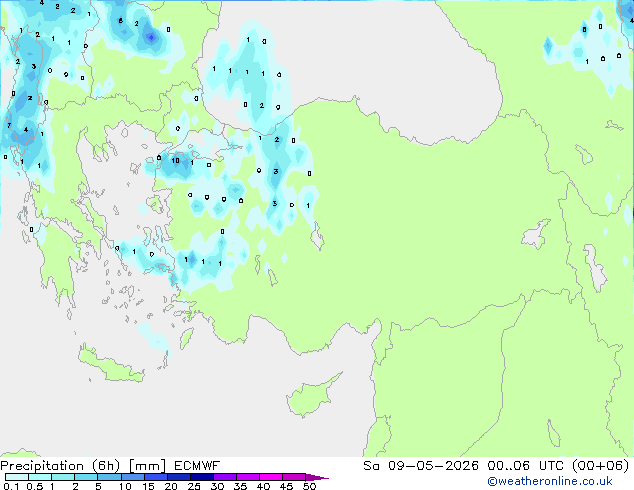
Task: Open the weatheronline.co.uk copyright link
Action: 550,481
